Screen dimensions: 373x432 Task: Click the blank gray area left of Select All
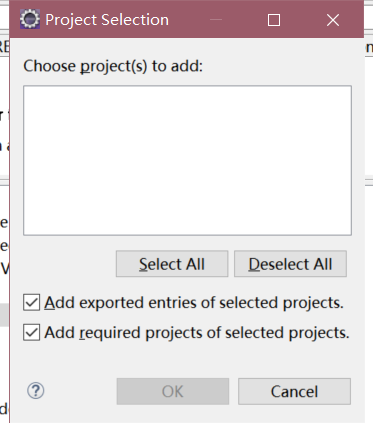coord(68,264)
